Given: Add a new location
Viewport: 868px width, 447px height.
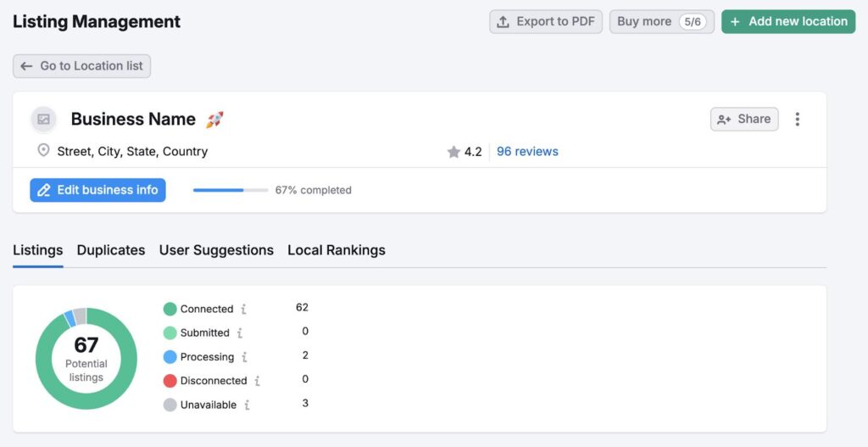Looking at the screenshot, I should coord(788,21).
